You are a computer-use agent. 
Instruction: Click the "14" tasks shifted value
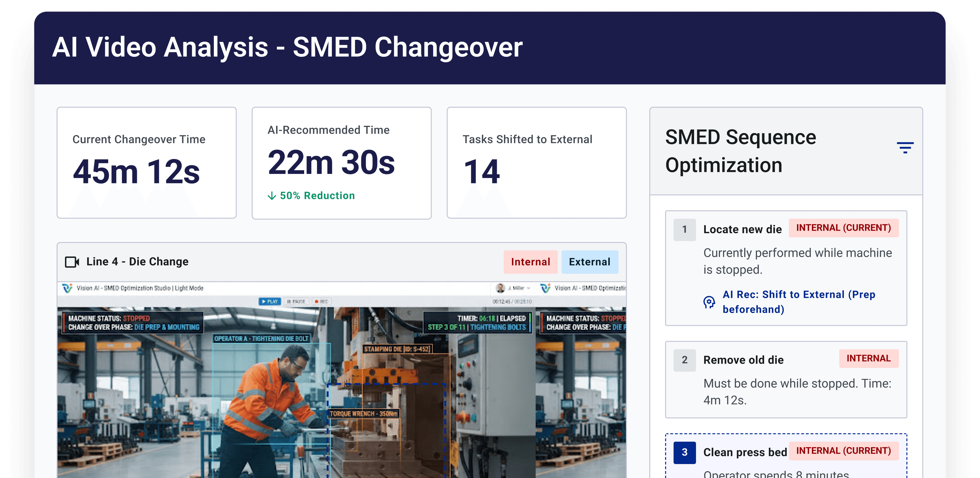pos(482,172)
